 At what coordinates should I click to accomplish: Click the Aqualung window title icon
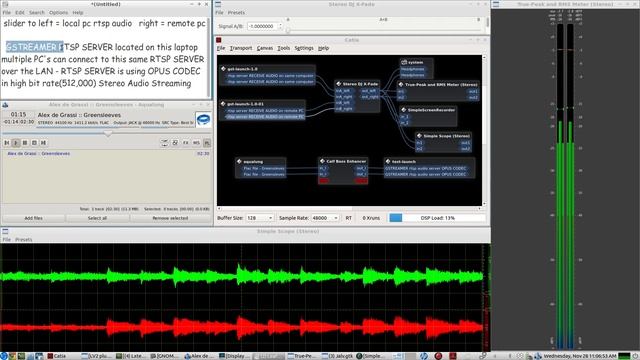(x=5, y=105)
